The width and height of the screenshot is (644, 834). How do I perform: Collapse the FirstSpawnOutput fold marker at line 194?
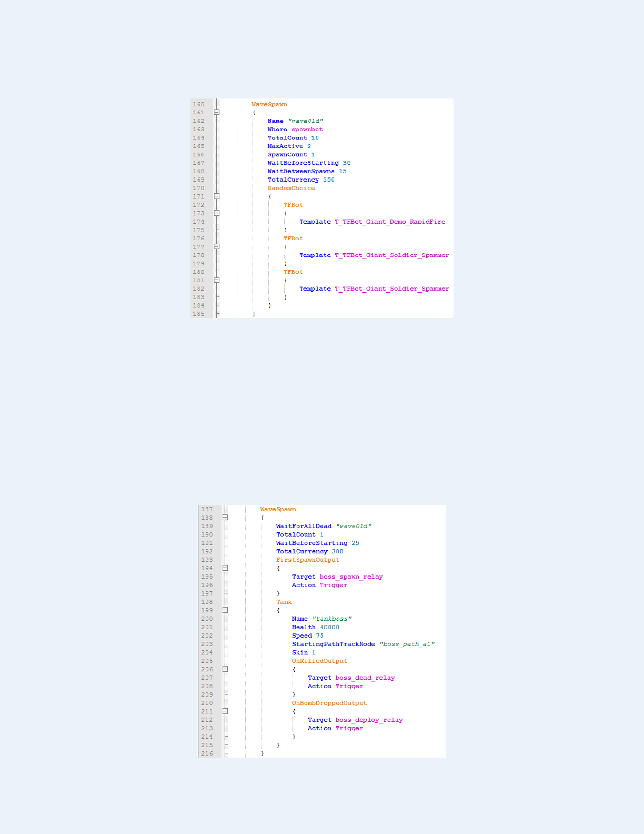[x=225, y=568]
